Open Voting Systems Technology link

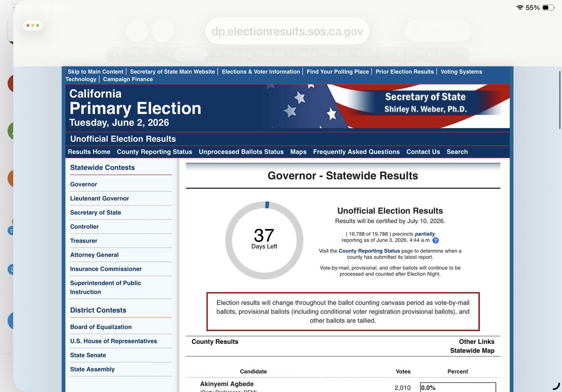click(461, 72)
